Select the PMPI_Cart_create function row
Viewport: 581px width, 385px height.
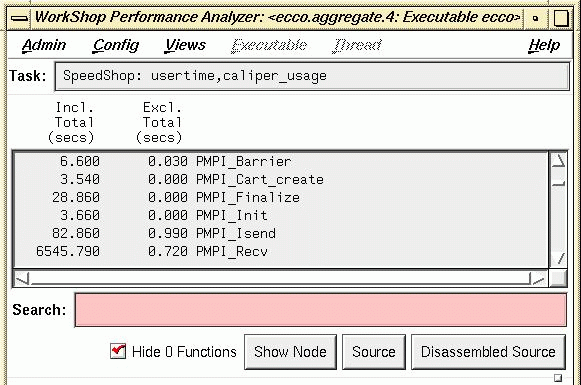click(x=281, y=179)
